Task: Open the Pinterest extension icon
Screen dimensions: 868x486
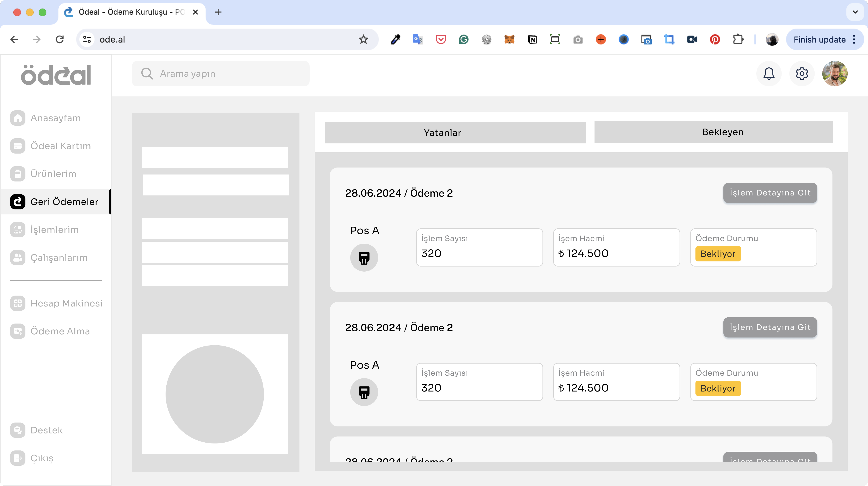Action: (715, 39)
